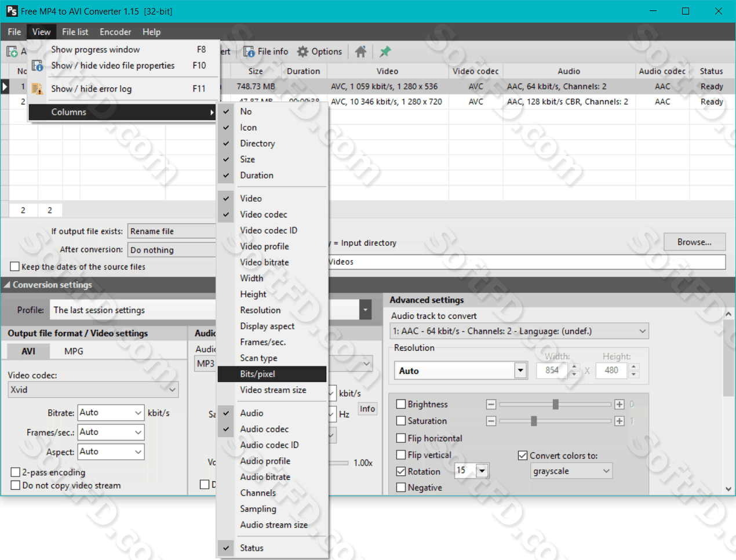Toggle Directory column in the Columns submenu
Screen dimensions: 736x560
pyautogui.click(x=272, y=143)
